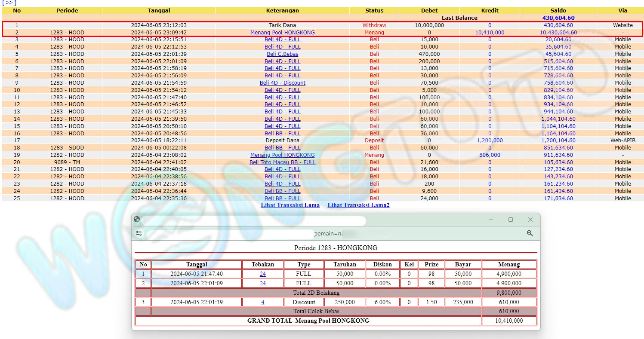The height and width of the screenshot is (339, 644).
Task: Click the Lihat Transaksi Lama link
Action: point(290,205)
